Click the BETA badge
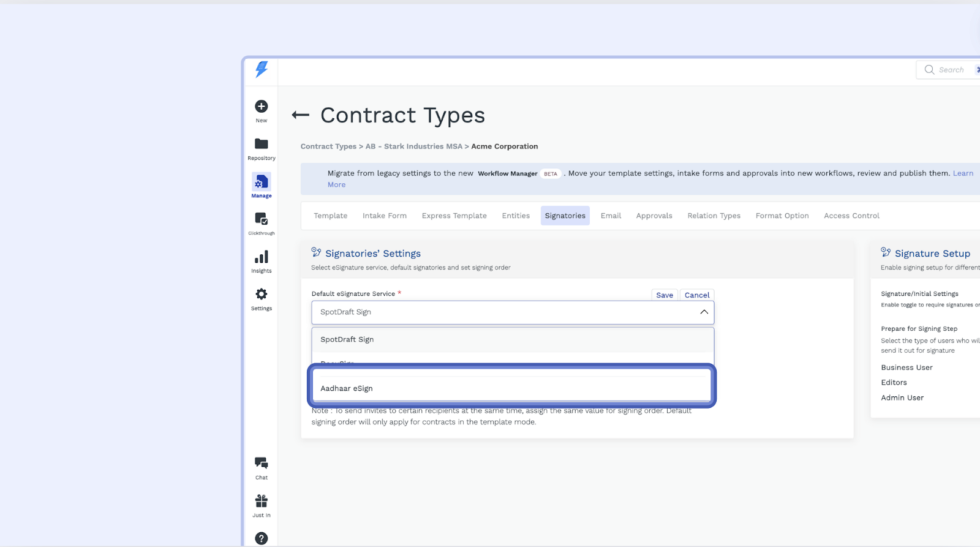 pos(551,174)
